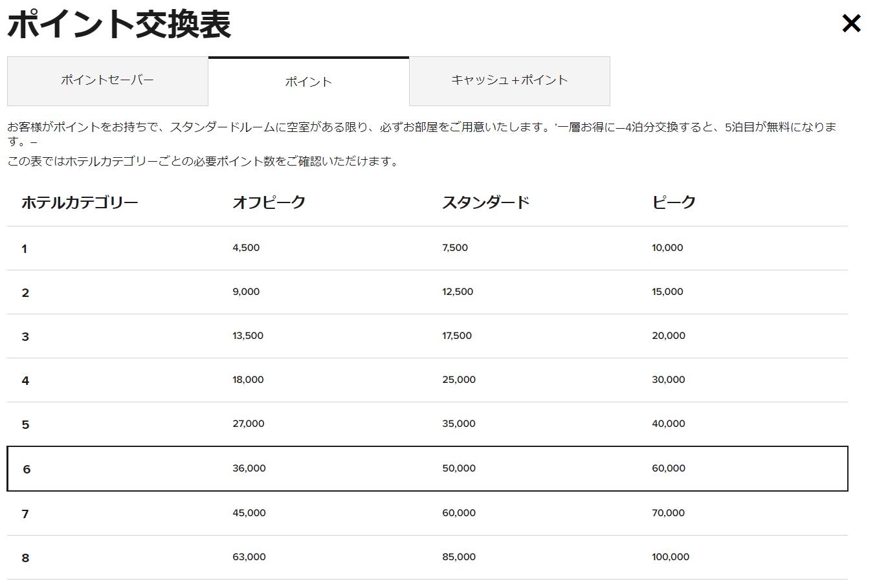Click the ピーク column header
The width and height of the screenshot is (877, 588).
(673, 202)
